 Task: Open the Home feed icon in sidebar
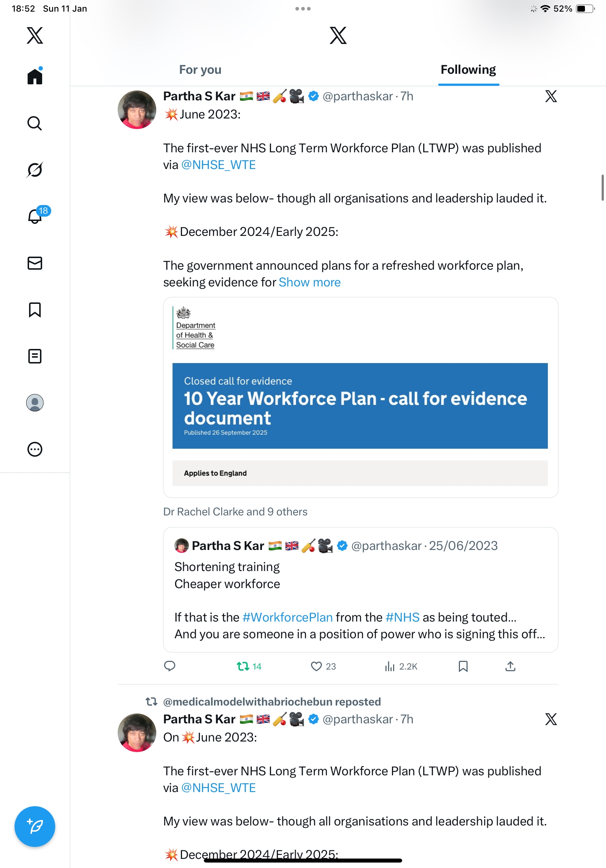click(35, 76)
